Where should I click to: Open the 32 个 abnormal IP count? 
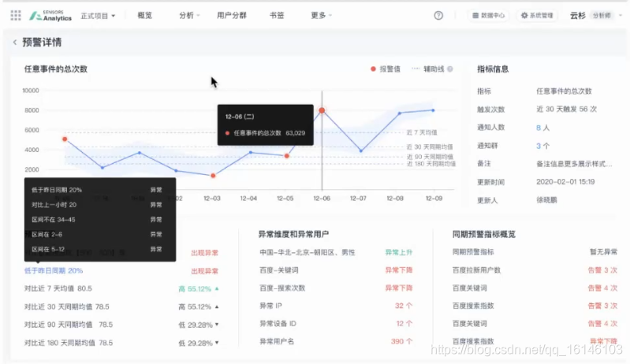(404, 306)
